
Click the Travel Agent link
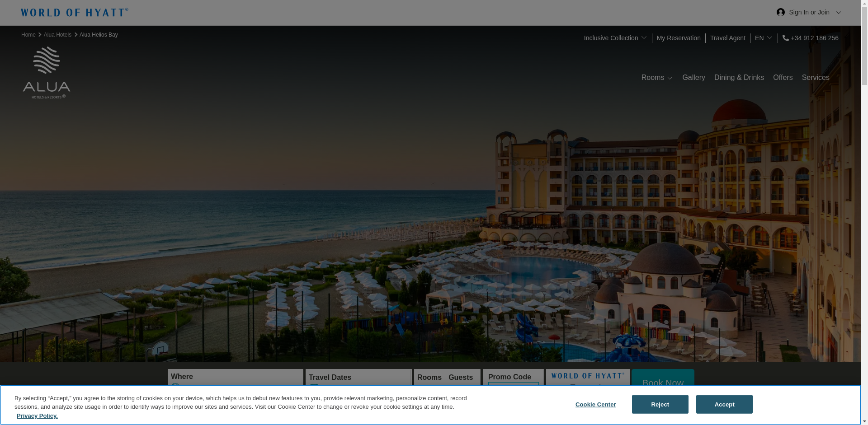click(727, 38)
